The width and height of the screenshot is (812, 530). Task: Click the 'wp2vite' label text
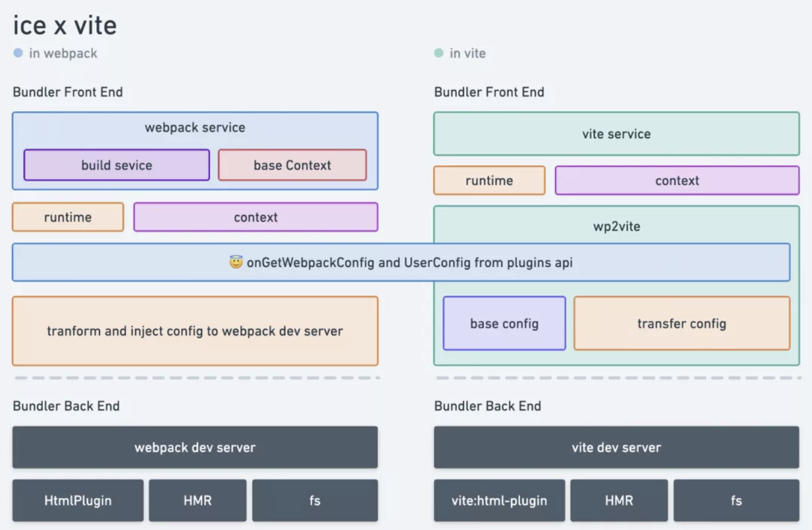pyautogui.click(x=617, y=226)
